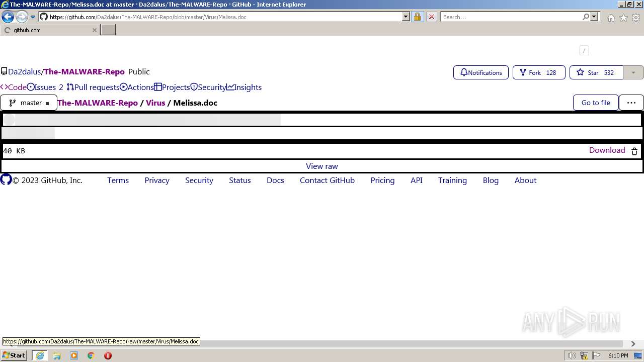Open the Privacy footer link
The height and width of the screenshot is (362, 644).
tap(157, 180)
